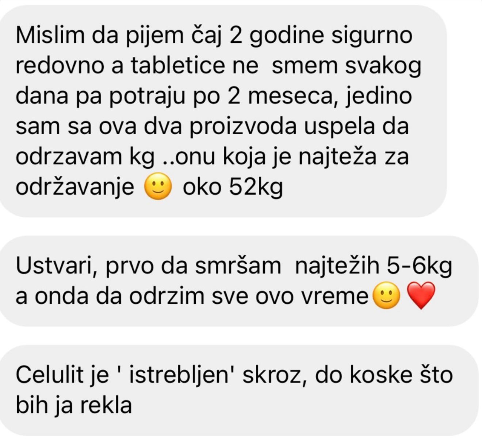Click the word "Mislim" in first message

tap(49, 35)
